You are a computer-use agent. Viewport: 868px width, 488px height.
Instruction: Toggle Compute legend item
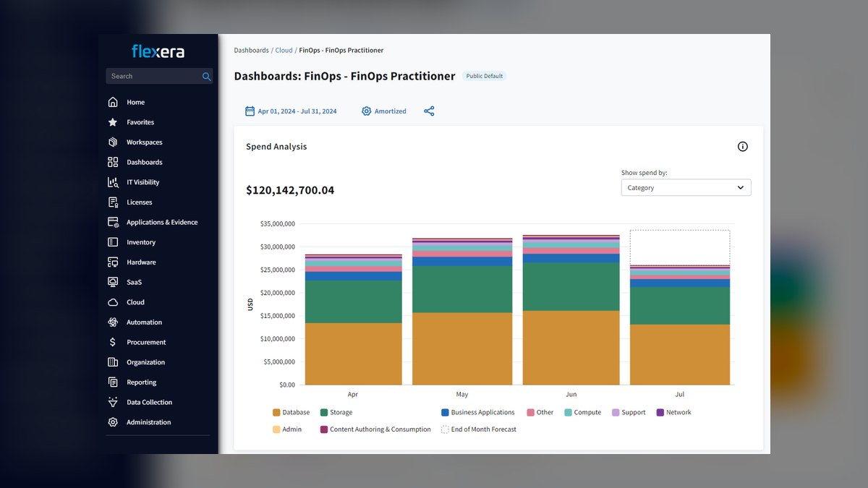coord(582,413)
